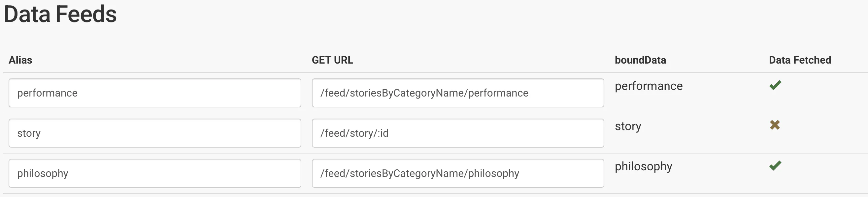This screenshot has height=197, width=868.
Task: Click the Alias column header
Action: point(20,60)
